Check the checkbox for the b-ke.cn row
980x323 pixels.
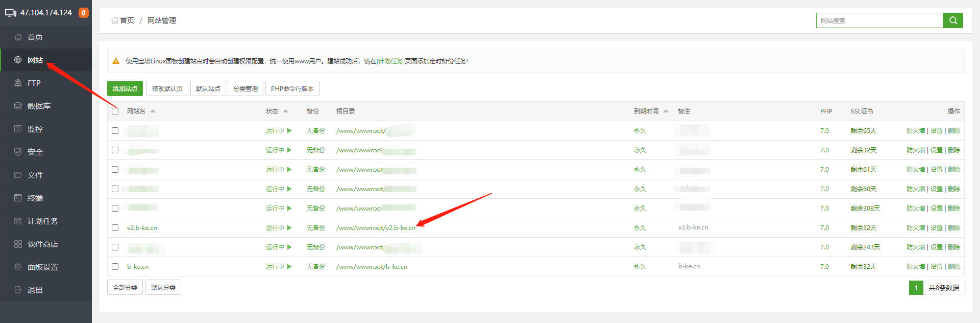coord(115,267)
